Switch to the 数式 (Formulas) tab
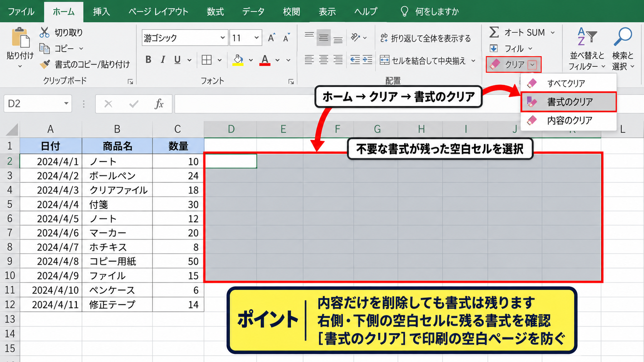Screen dimensions: 644x362 tap(215, 12)
